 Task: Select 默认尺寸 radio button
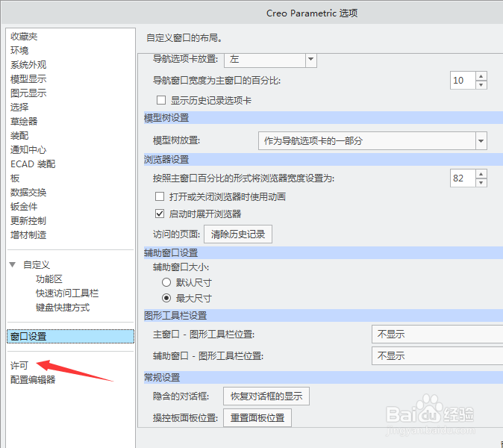coord(166,282)
